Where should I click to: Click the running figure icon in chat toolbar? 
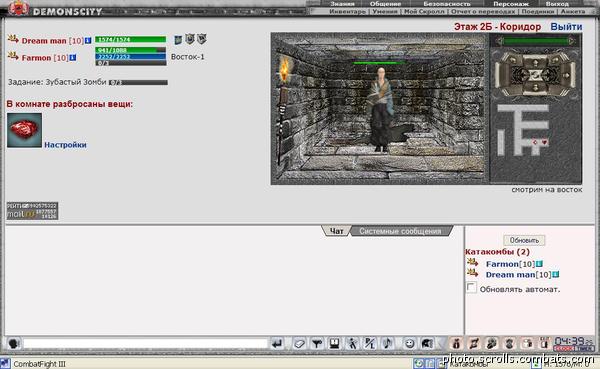click(352, 343)
